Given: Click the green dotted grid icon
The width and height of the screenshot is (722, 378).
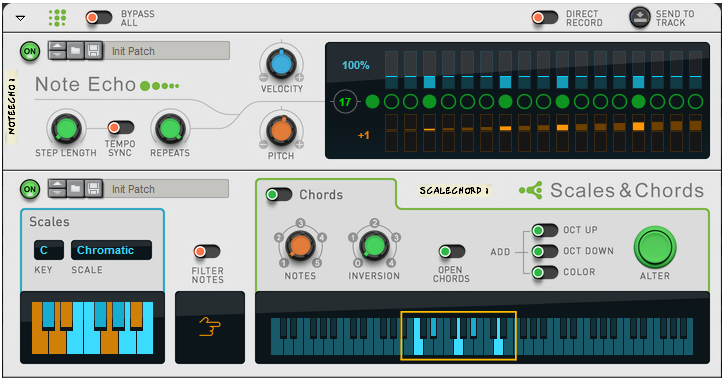Looking at the screenshot, I should click(58, 18).
